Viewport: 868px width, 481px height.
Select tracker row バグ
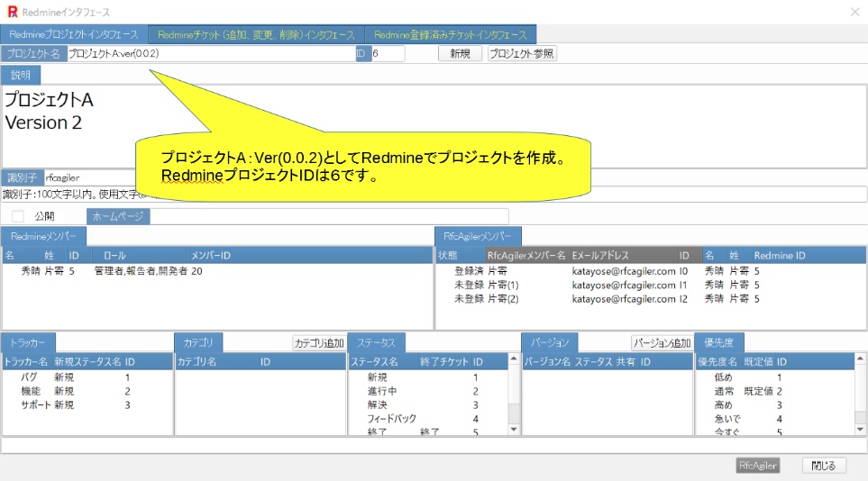(87, 377)
